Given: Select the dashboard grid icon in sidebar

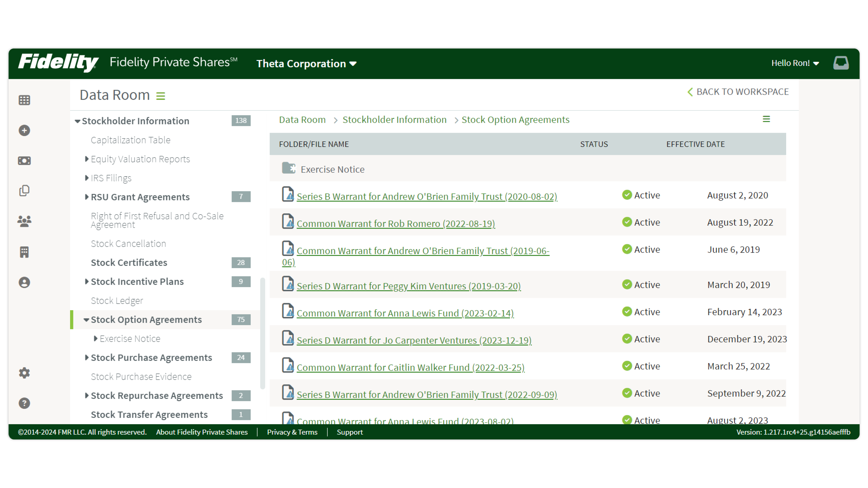Looking at the screenshot, I should tap(24, 100).
